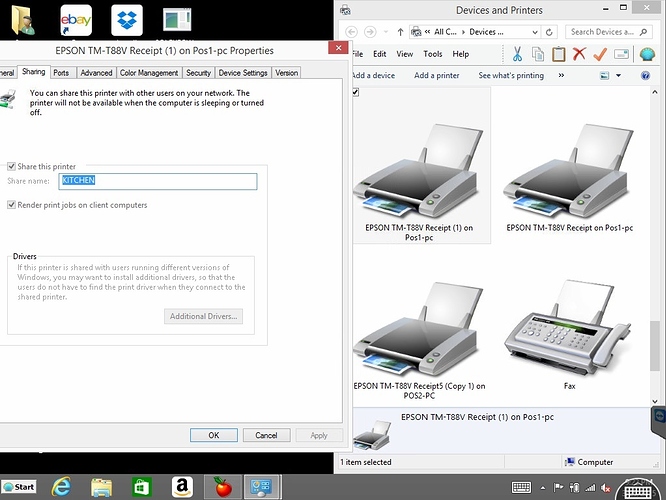
Task: Select the Fax device
Action: [570, 336]
